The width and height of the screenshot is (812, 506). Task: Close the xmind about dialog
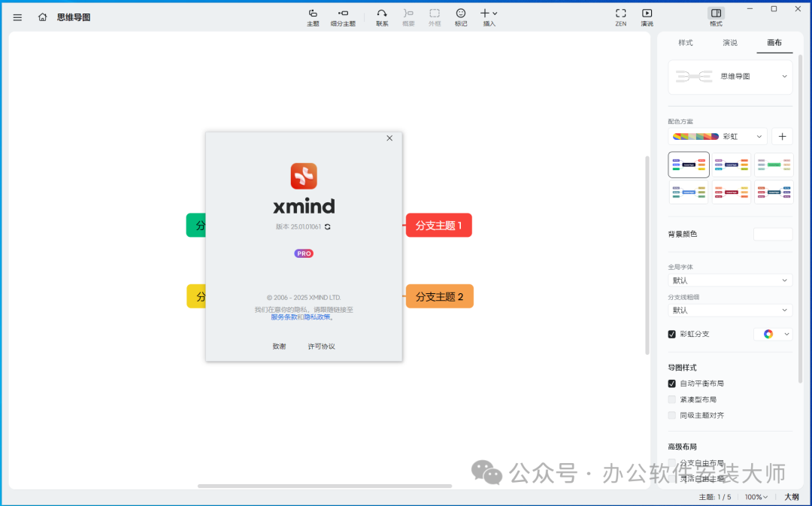pyautogui.click(x=389, y=138)
